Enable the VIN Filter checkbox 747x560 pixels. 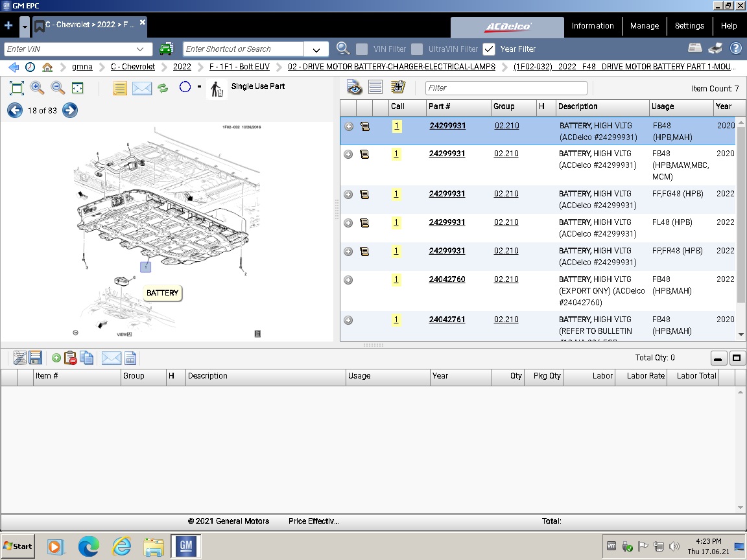pos(362,49)
